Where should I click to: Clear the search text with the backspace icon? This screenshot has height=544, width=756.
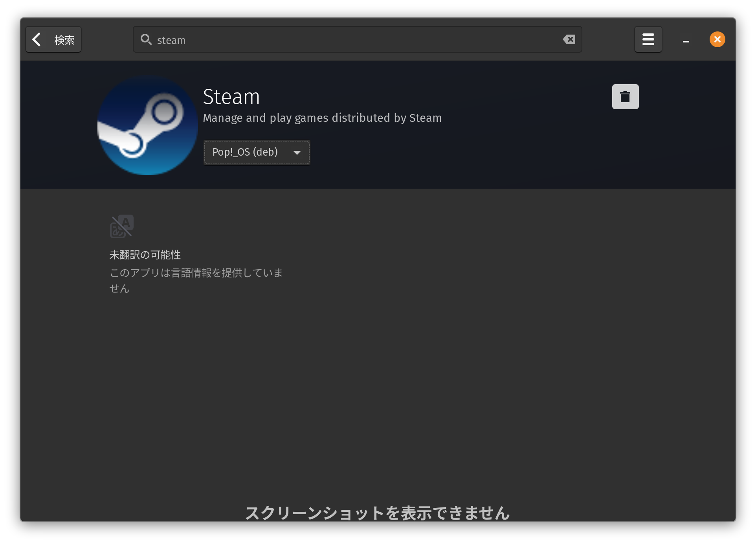coord(569,39)
